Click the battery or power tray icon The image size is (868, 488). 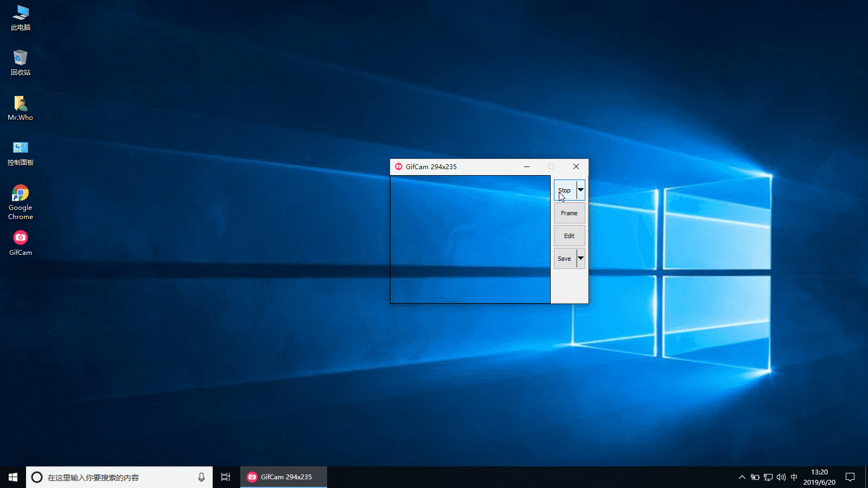(x=755, y=477)
